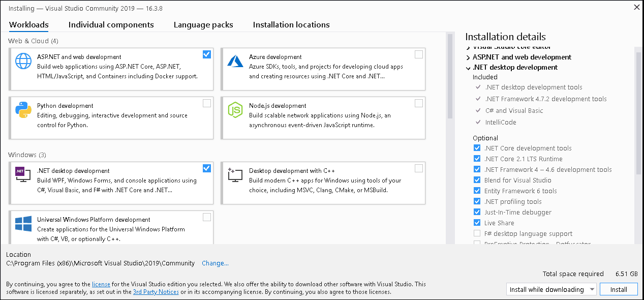This screenshot has width=644, height=300.
Task: Uncheck .NET Core development tools option
Action: pos(477,148)
